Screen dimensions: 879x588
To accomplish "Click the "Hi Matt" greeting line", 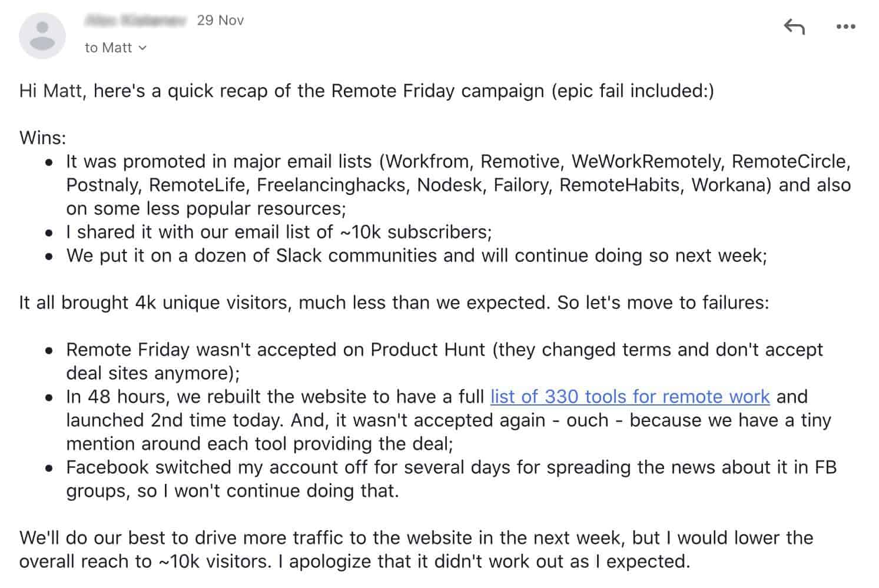I will 366,91.
